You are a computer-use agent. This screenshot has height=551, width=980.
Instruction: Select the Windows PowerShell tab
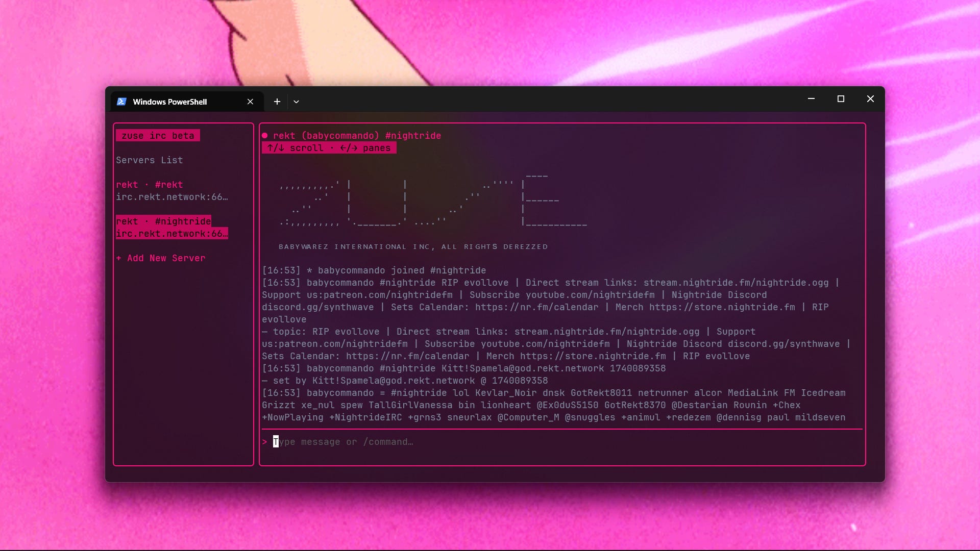pos(170,102)
